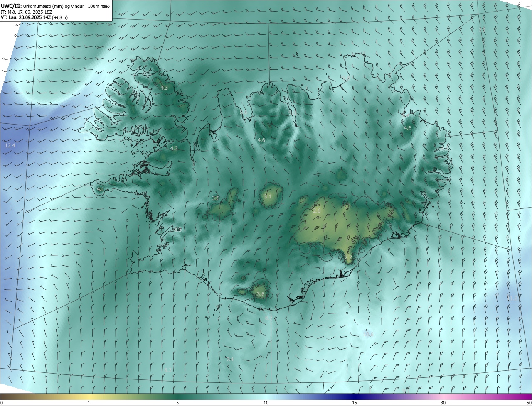Click the 50 tick on the color scale
Screen dimensions: 532x406
point(529,403)
